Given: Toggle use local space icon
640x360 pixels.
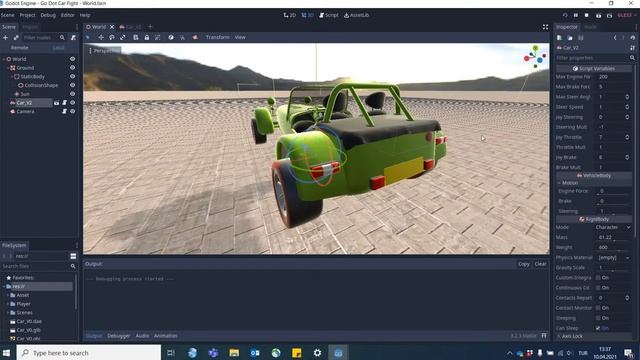Looking at the screenshot, I should pos(171,37).
